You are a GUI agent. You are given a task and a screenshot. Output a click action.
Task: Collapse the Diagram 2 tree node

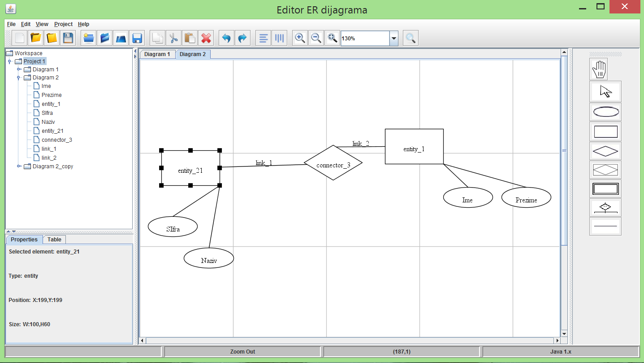(19, 78)
